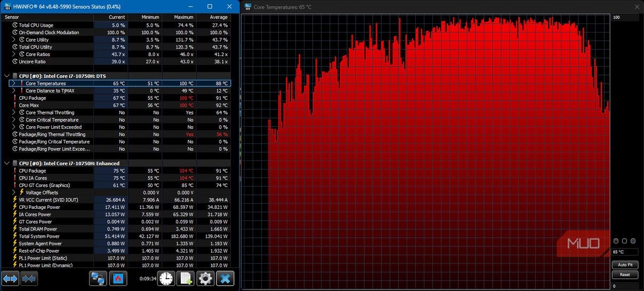Select the GT Cores Power row label

pyautogui.click(x=35, y=222)
